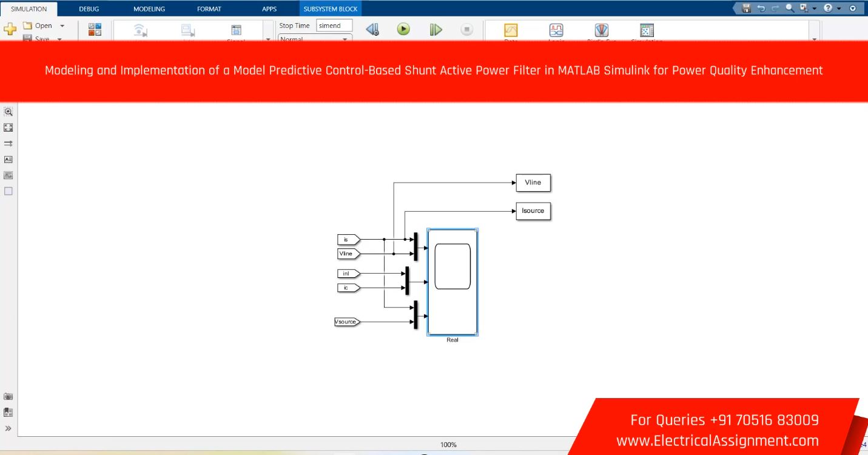Toggle the area box tool in palette

coord(8,191)
